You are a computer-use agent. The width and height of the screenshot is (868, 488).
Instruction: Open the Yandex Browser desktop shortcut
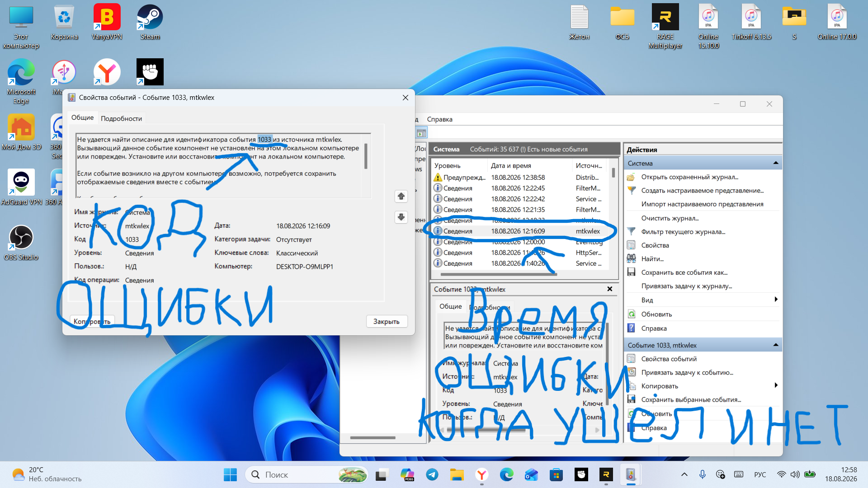[107, 72]
